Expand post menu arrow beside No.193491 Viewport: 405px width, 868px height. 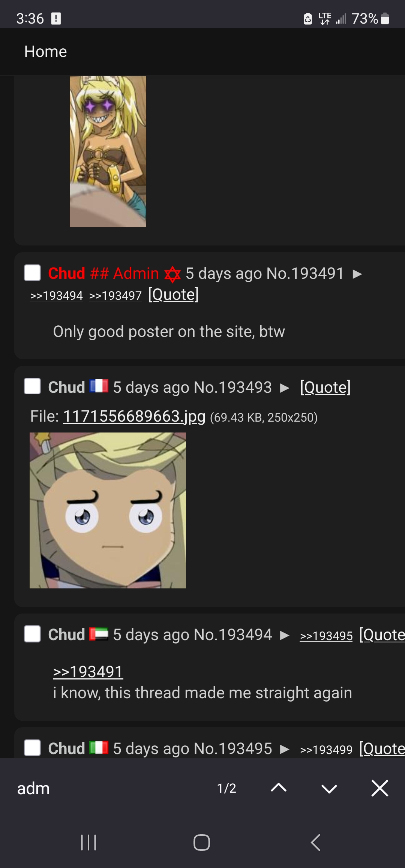coord(357,274)
